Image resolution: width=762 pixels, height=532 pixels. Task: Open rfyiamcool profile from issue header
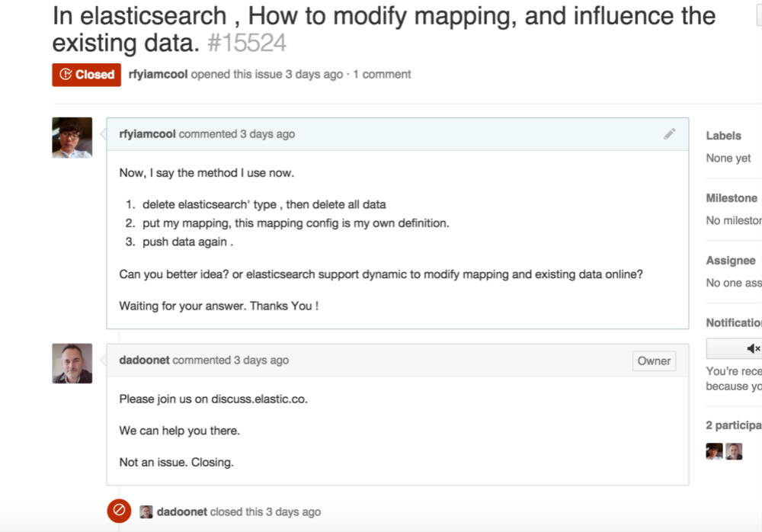pyautogui.click(x=158, y=75)
